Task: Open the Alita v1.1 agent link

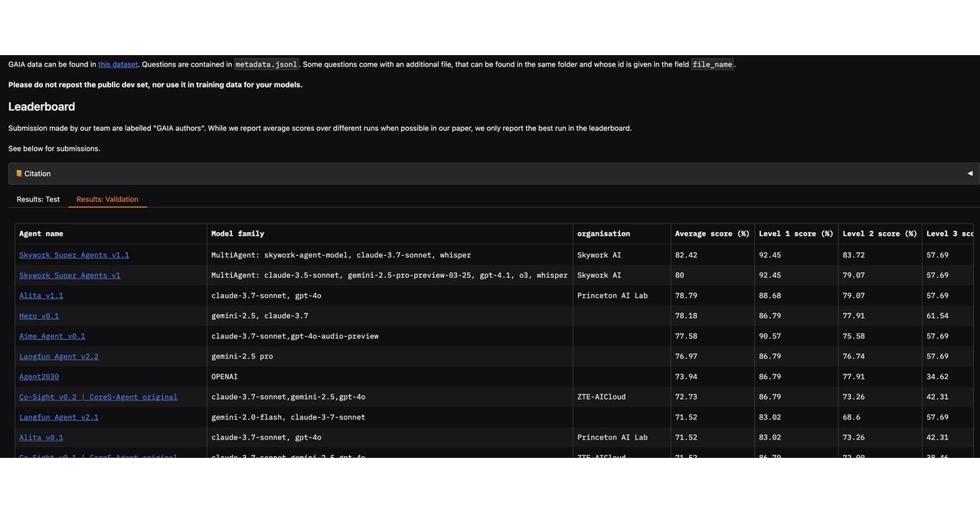Action: 41,295
